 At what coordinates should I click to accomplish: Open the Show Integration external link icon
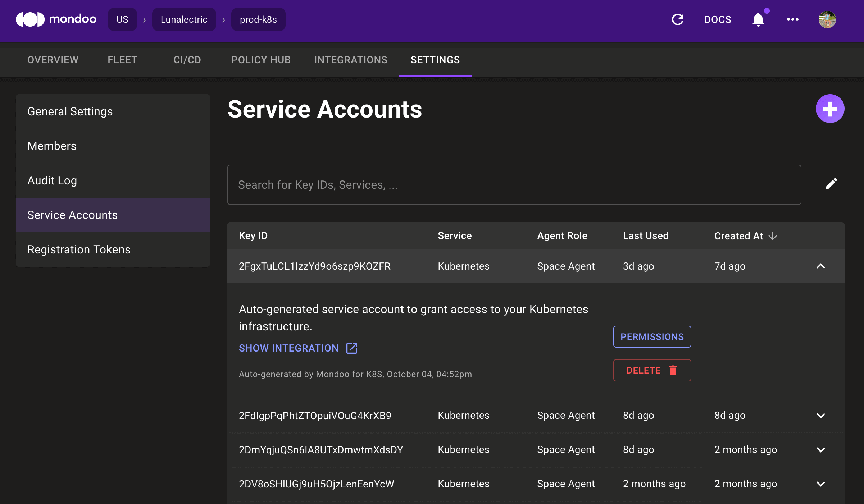coord(351,348)
